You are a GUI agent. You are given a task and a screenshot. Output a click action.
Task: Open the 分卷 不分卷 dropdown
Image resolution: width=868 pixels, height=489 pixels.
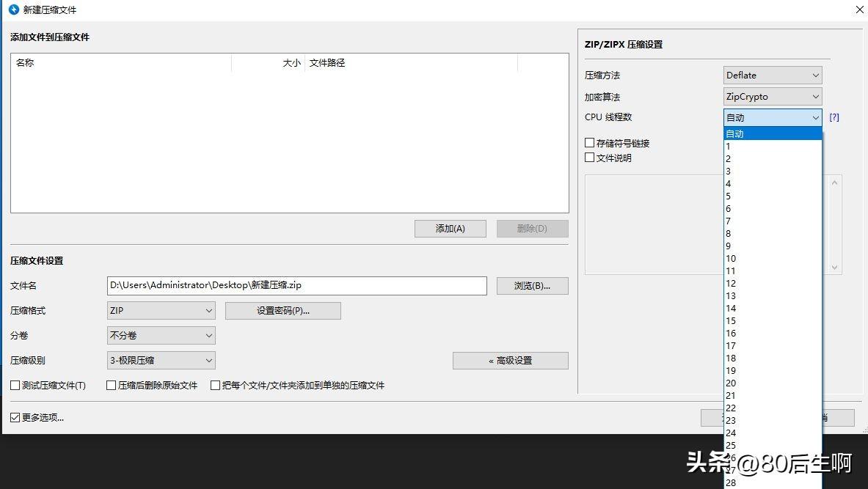[x=161, y=335]
